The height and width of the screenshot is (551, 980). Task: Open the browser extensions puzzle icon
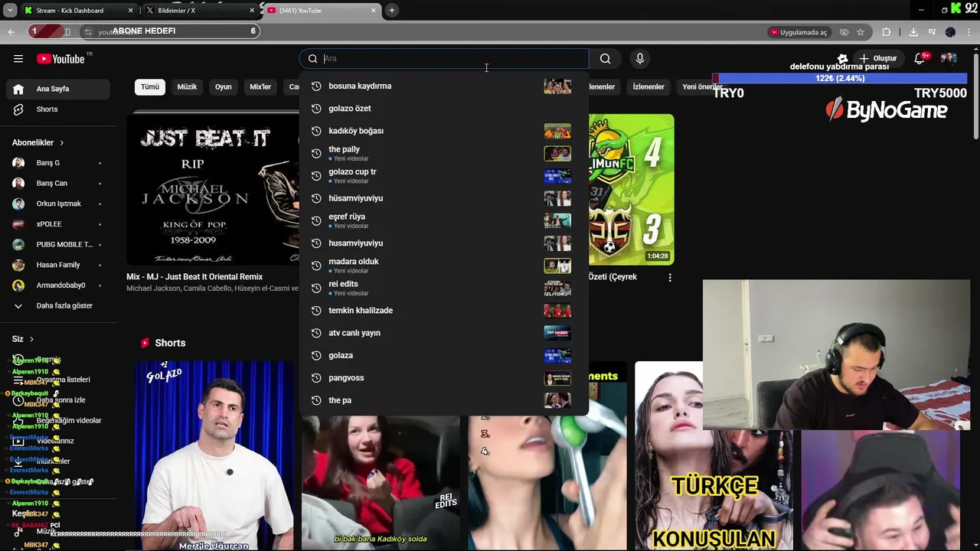click(x=887, y=32)
